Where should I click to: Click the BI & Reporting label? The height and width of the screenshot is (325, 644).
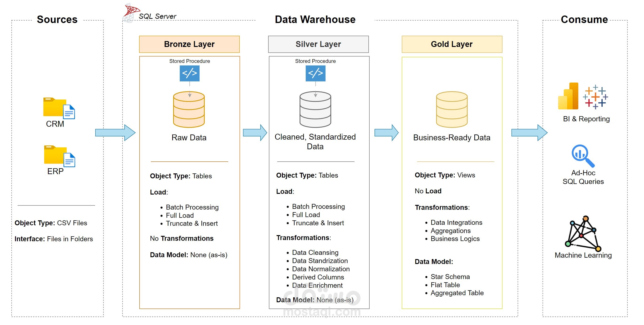click(586, 119)
